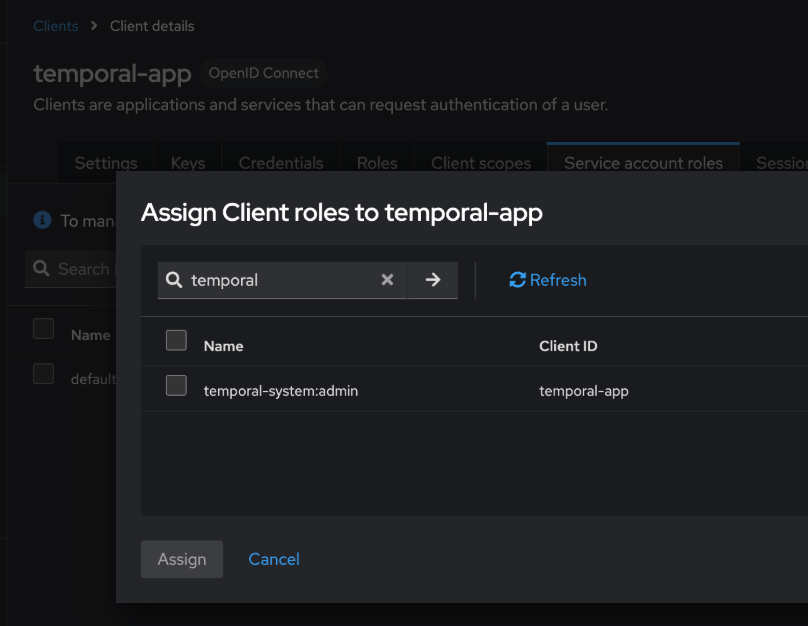The image size is (808, 626).
Task: Click the magnifier icon in dialog search
Action: pyautogui.click(x=174, y=280)
